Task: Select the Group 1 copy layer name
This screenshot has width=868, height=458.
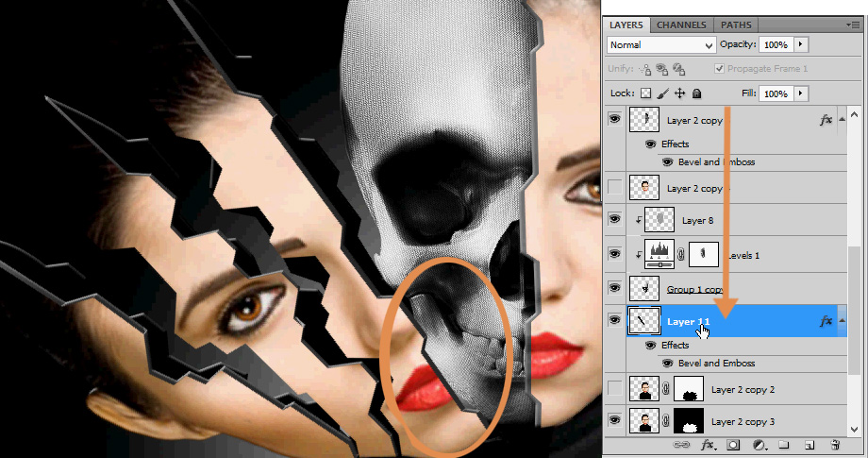Action: click(x=694, y=289)
